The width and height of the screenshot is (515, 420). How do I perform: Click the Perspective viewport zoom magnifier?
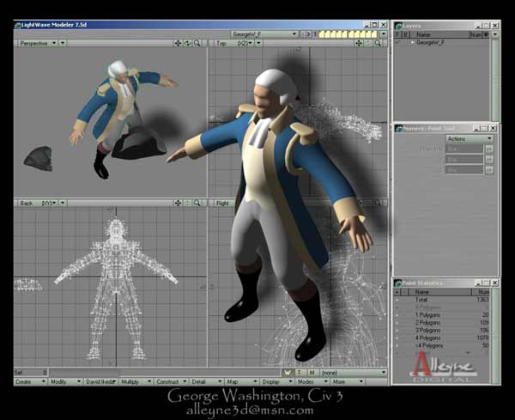pos(197,43)
